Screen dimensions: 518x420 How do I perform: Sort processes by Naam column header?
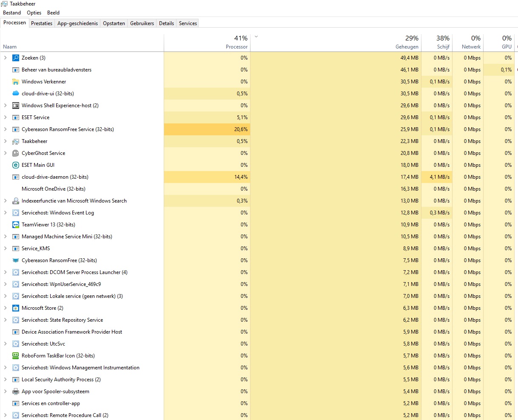(x=10, y=47)
